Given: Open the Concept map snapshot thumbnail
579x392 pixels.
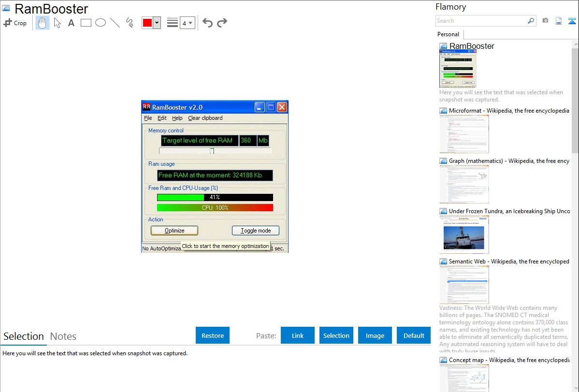Looking at the screenshot, I should (464, 378).
